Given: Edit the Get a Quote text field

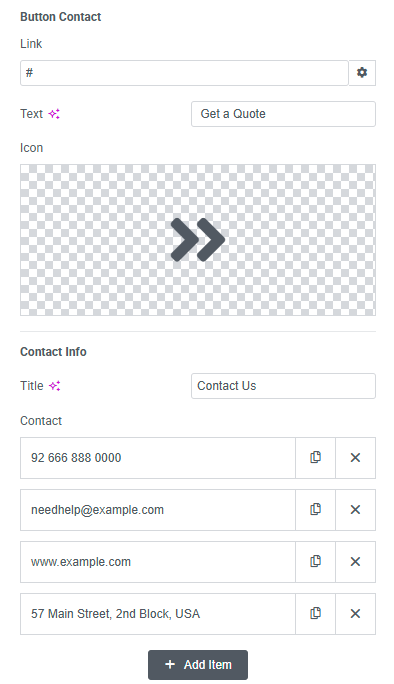Looking at the screenshot, I should click(283, 114).
